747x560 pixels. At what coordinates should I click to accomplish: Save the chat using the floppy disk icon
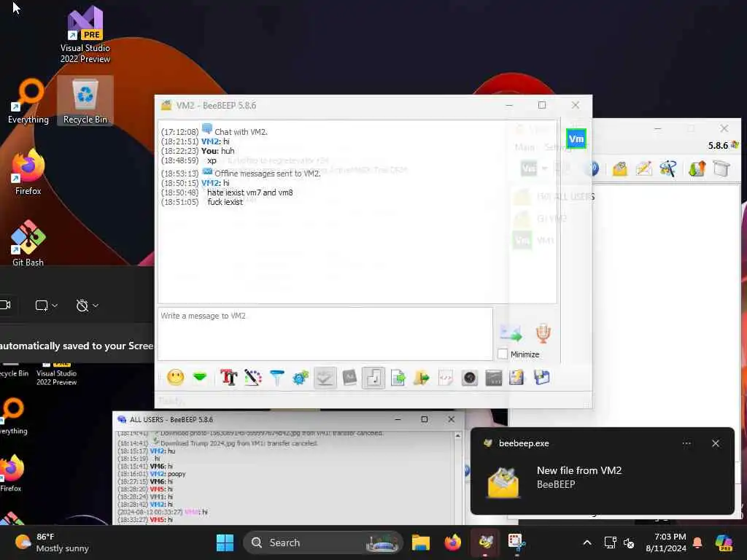point(542,378)
